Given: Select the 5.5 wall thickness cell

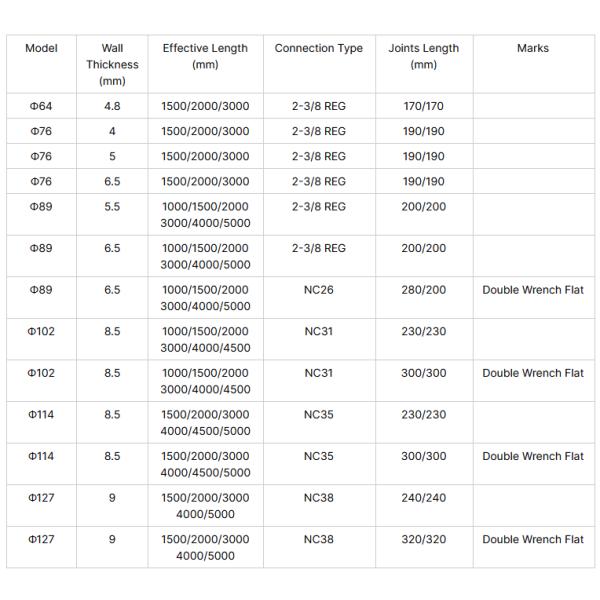Looking at the screenshot, I should 112,207.
